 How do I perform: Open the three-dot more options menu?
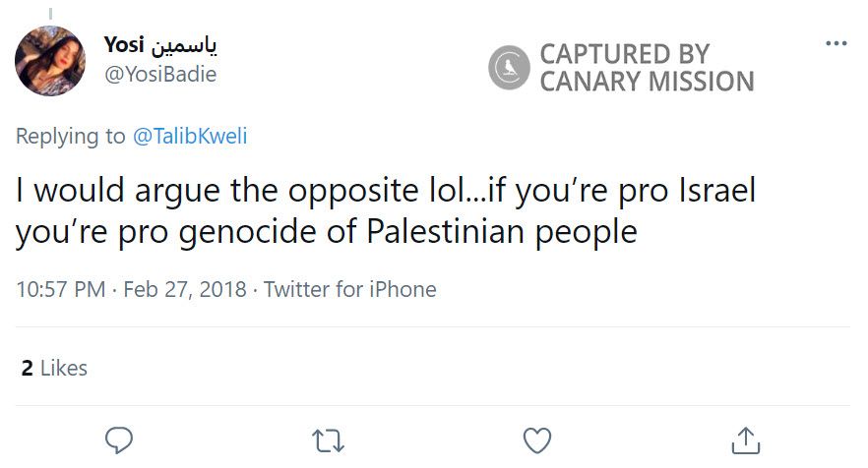(x=836, y=44)
